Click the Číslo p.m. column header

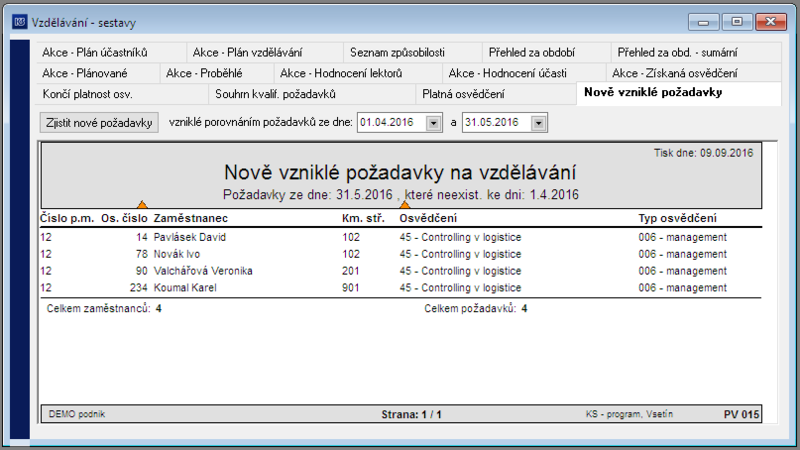(x=67, y=218)
